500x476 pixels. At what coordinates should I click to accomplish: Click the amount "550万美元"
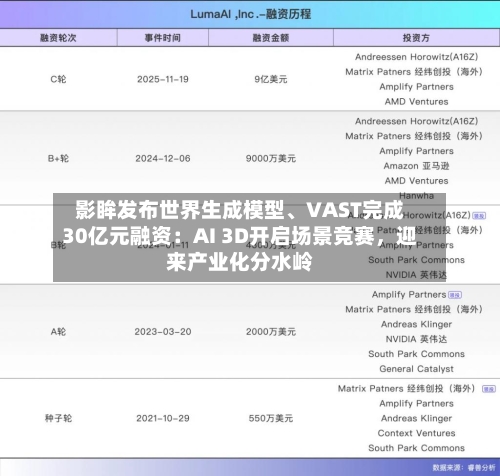pos(271,418)
